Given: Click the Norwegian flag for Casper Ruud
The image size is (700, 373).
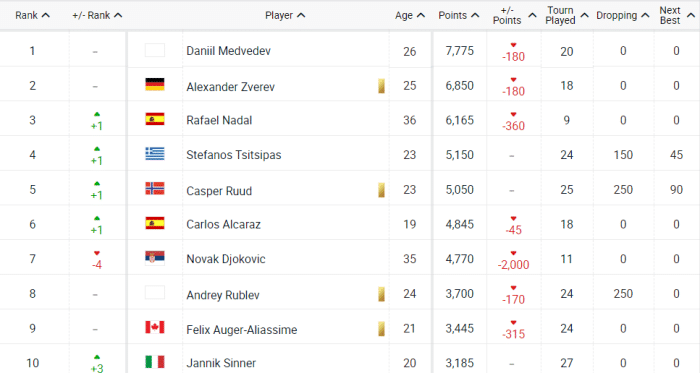Looking at the screenshot, I should [155, 188].
